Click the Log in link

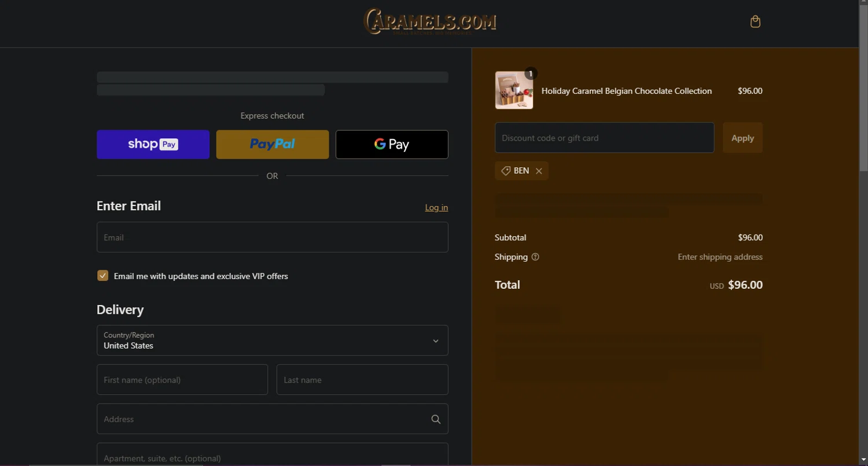[x=436, y=207]
